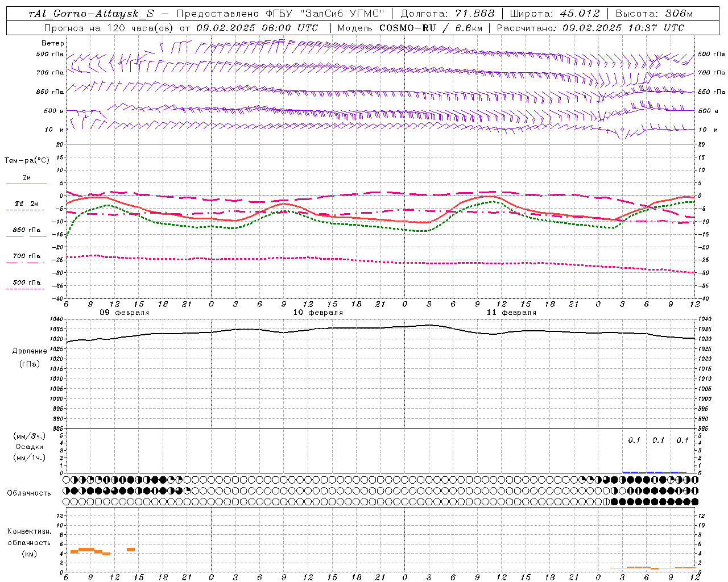Select the 09 февраля date label
Viewport: 728px width, 582px height.
coord(125,313)
